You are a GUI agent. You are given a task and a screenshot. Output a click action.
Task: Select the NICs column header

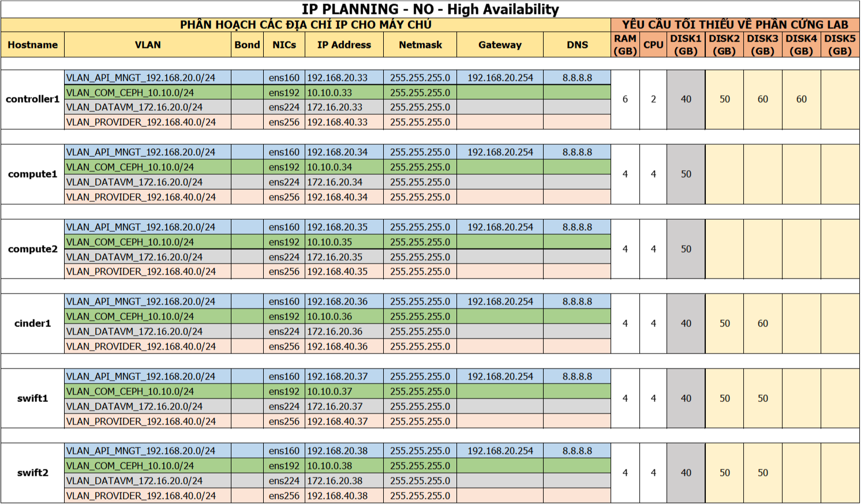284,45
